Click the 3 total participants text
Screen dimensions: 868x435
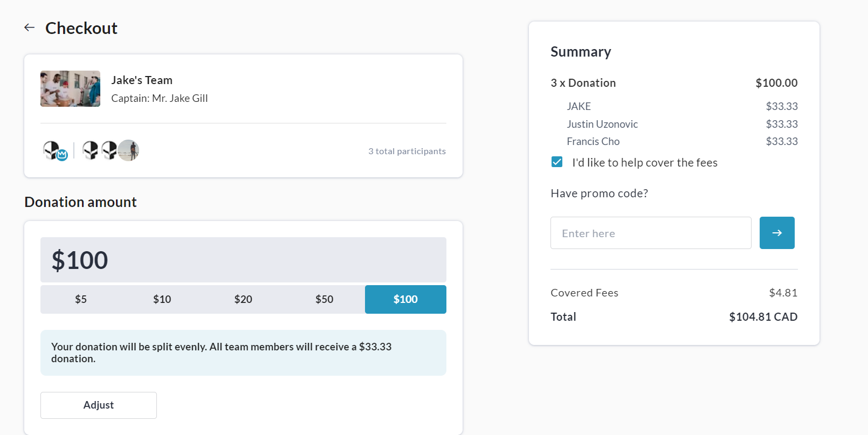407,151
